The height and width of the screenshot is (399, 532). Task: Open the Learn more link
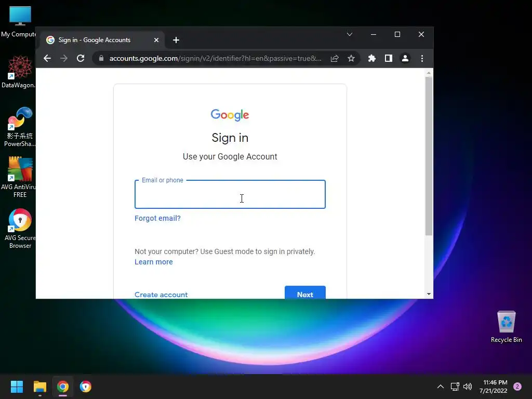pyautogui.click(x=154, y=262)
